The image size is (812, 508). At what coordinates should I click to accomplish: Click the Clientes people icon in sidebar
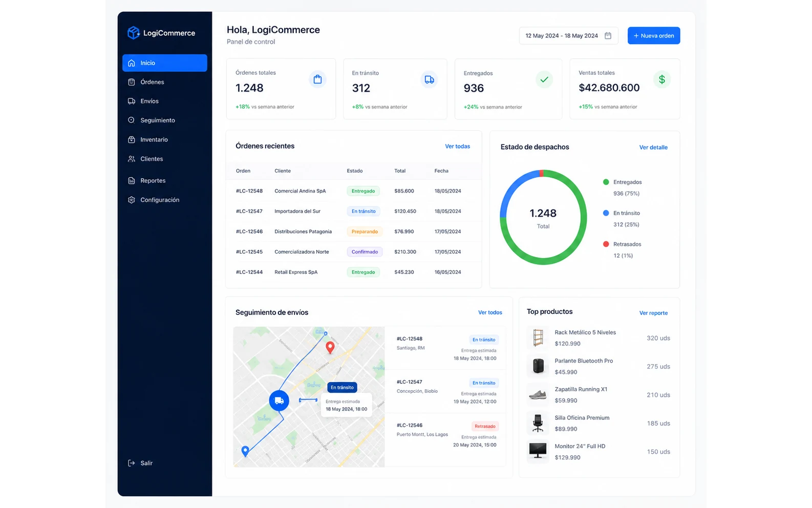pyautogui.click(x=132, y=159)
